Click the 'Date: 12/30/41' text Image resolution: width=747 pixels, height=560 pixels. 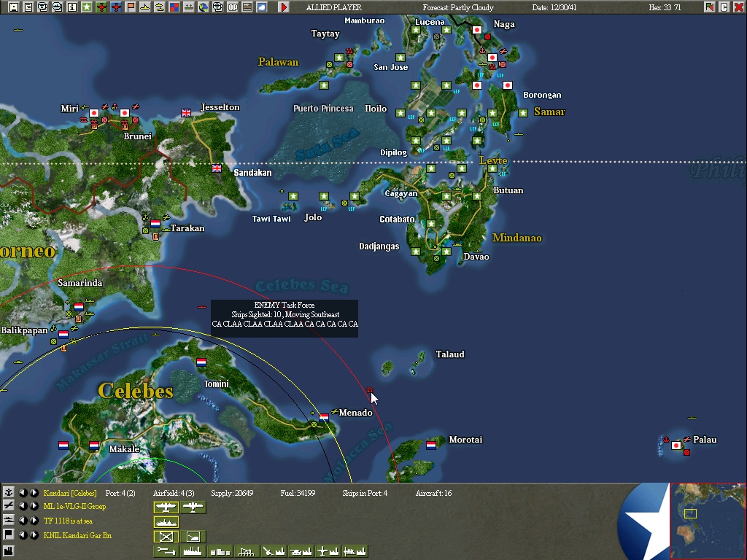click(x=554, y=7)
